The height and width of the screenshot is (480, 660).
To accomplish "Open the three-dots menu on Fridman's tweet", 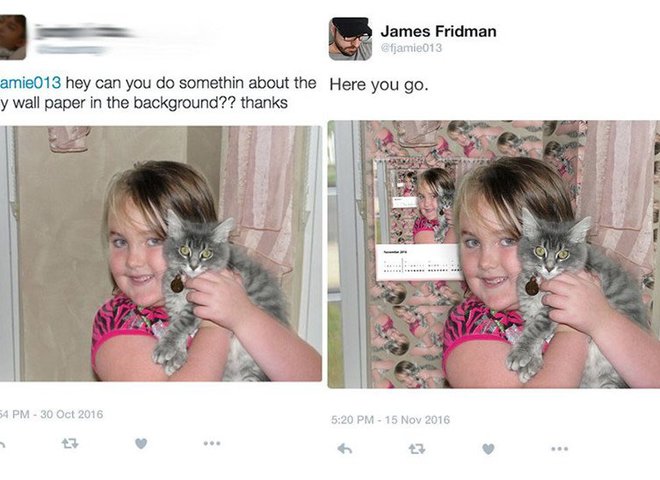I will [x=560, y=449].
